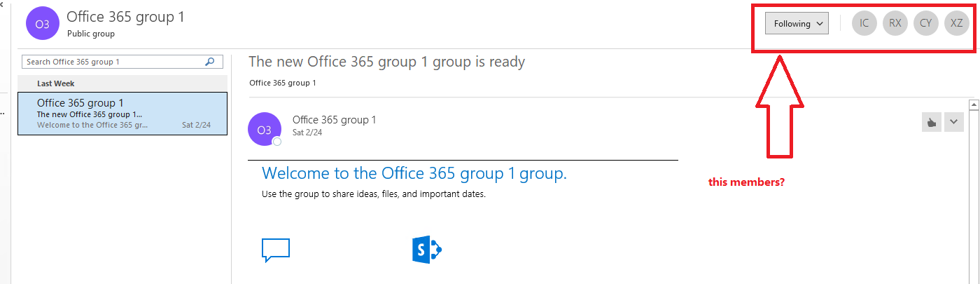Viewport: 980px width, 284px height.
Task: Click the sender O3 avatar in message
Action: [265, 130]
